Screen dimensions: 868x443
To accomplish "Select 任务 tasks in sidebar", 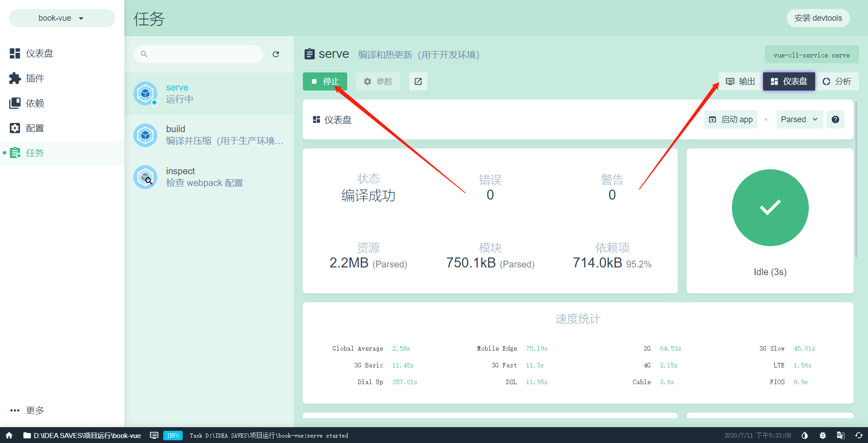I will 62,153.
